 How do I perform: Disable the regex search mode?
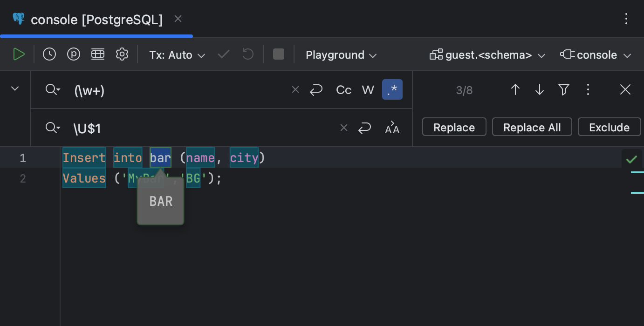point(392,89)
